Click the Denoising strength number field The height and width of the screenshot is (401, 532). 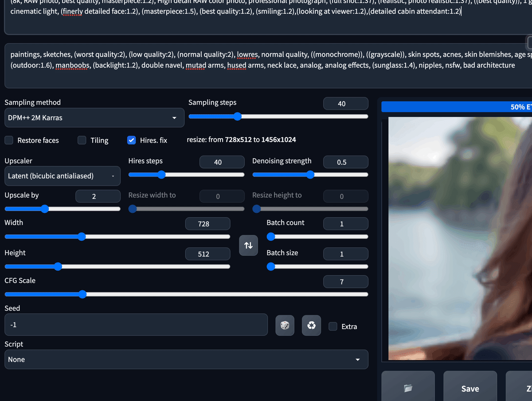click(x=346, y=162)
